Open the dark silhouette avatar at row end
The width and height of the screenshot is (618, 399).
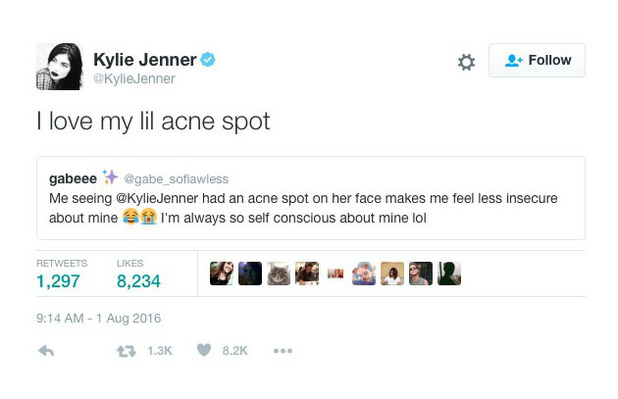449,273
